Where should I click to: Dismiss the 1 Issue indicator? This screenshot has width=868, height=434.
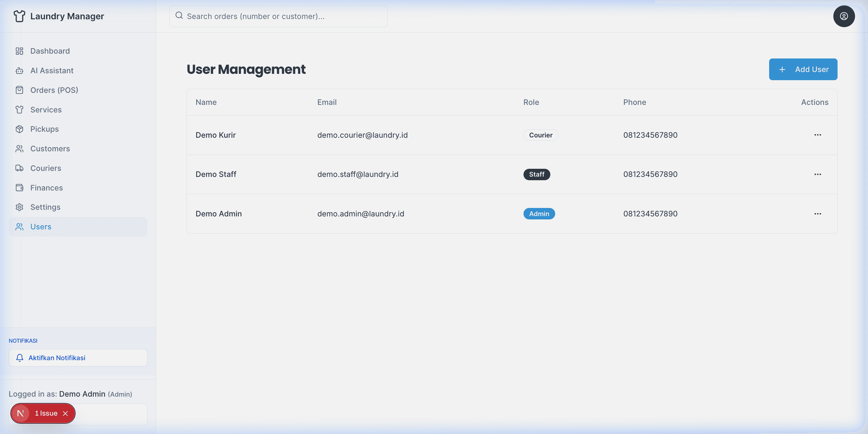point(65,414)
